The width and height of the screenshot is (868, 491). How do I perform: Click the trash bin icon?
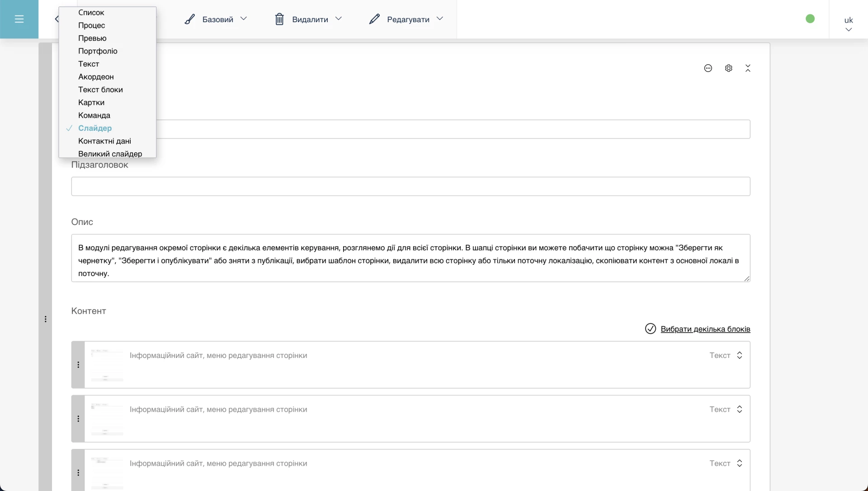pyautogui.click(x=279, y=19)
